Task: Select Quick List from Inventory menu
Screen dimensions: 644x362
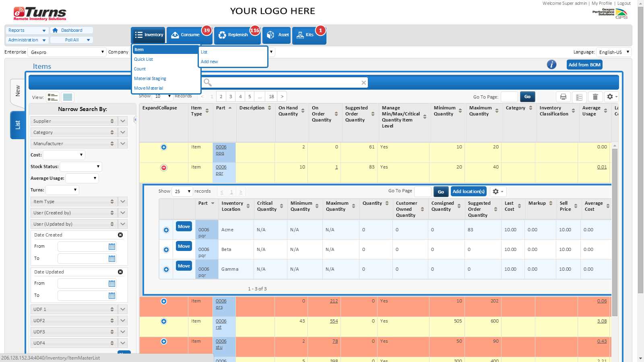Action: point(144,59)
